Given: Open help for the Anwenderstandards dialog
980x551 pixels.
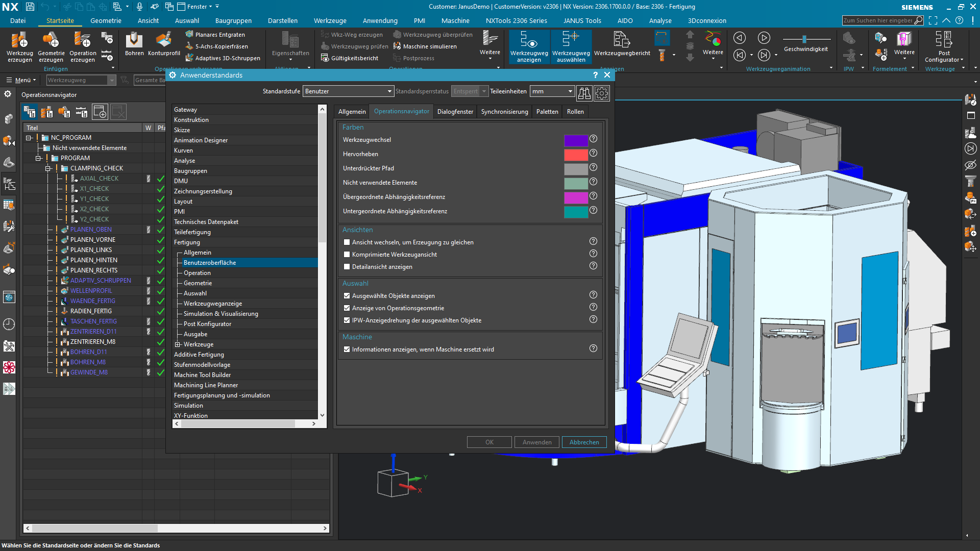Looking at the screenshot, I should (595, 75).
